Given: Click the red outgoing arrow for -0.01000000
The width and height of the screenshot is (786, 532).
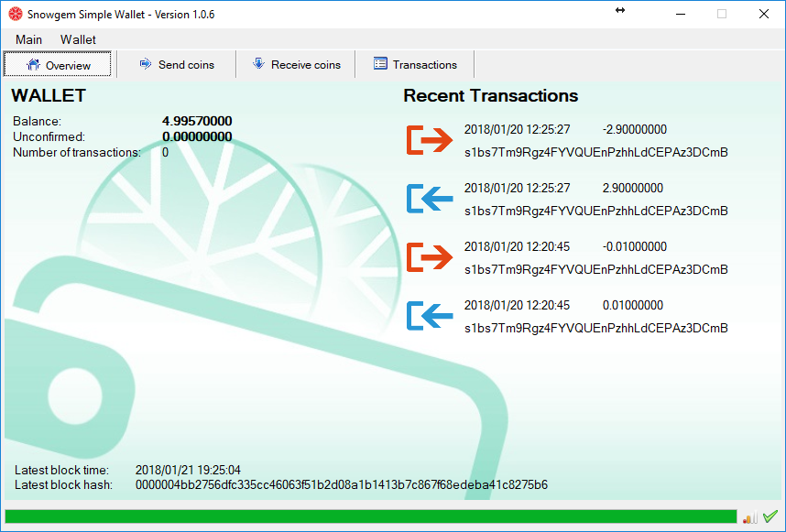Looking at the screenshot, I should click(430, 257).
